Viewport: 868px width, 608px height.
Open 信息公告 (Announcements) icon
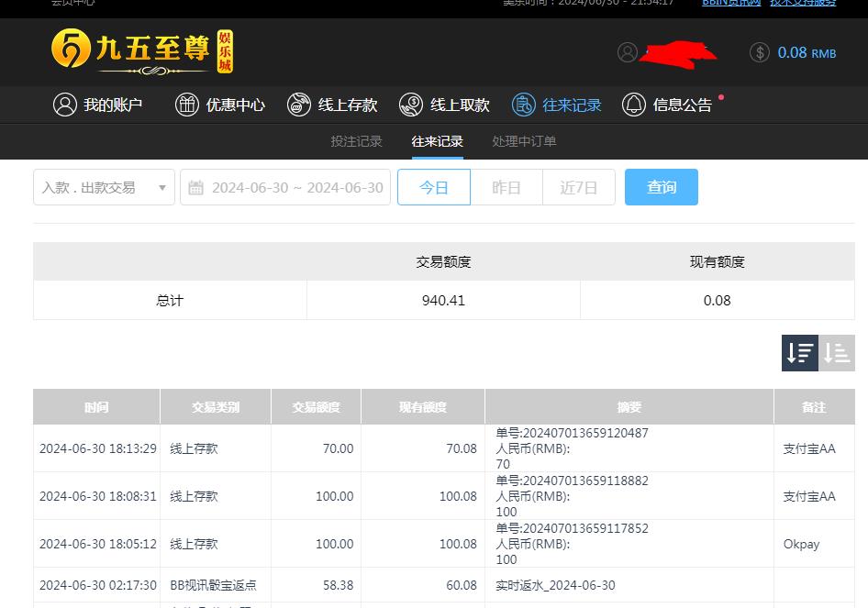[633, 105]
